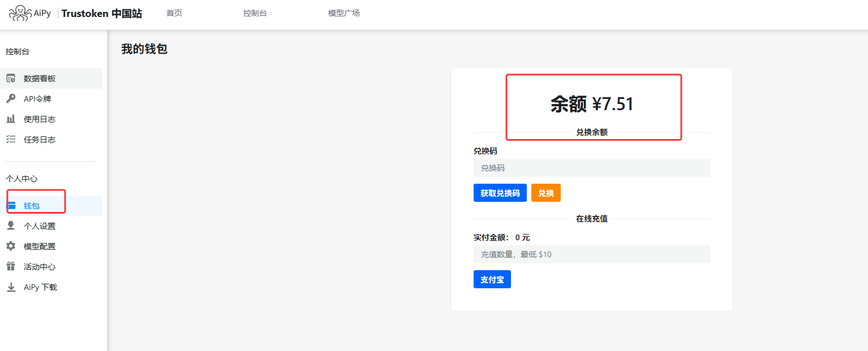This screenshot has width=868, height=351.
Task: Pay with the 支付宝 button
Action: [x=492, y=280]
